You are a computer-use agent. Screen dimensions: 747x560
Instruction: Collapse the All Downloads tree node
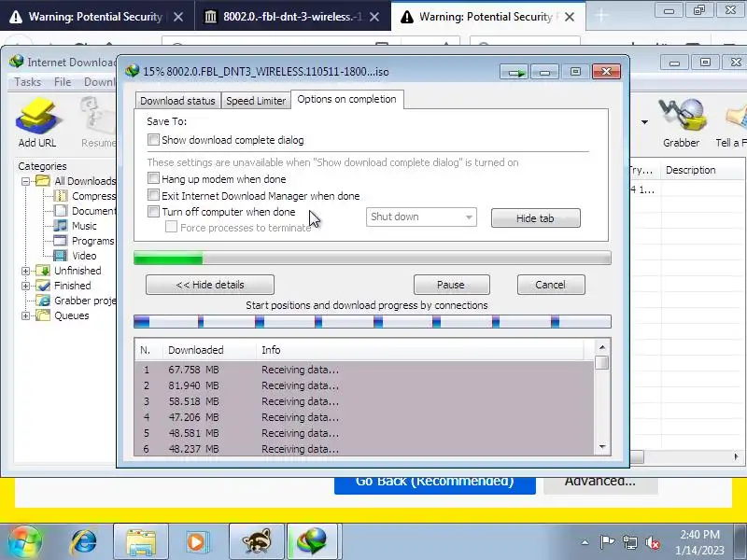(26, 181)
